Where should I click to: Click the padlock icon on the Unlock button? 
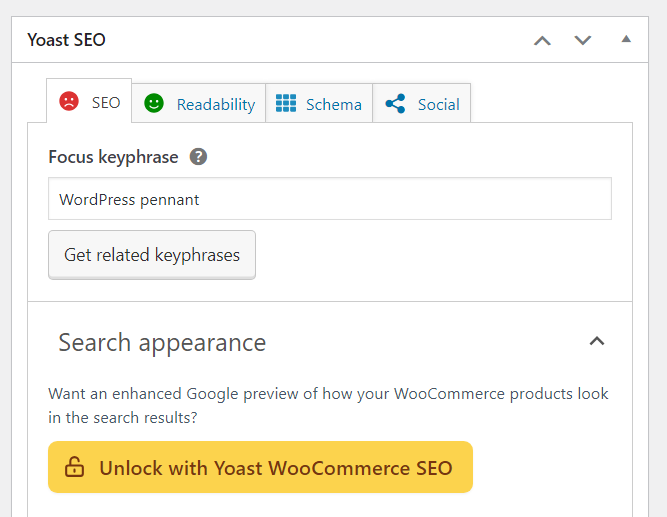pos(75,467)
